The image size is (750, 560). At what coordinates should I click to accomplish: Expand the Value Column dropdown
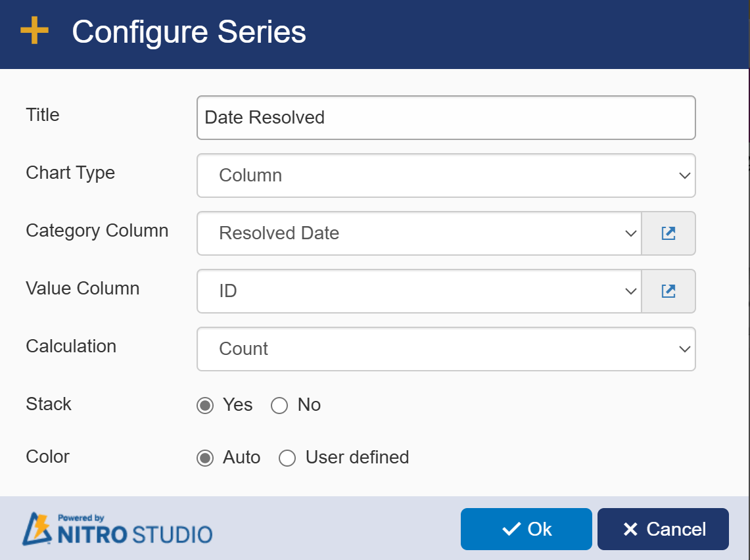click(419, 291)
